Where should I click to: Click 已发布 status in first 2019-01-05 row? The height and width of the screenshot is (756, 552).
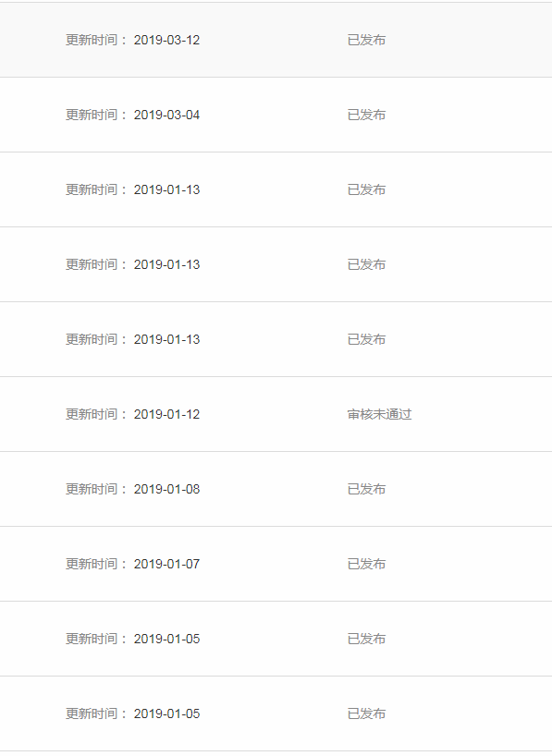[366, 639]
